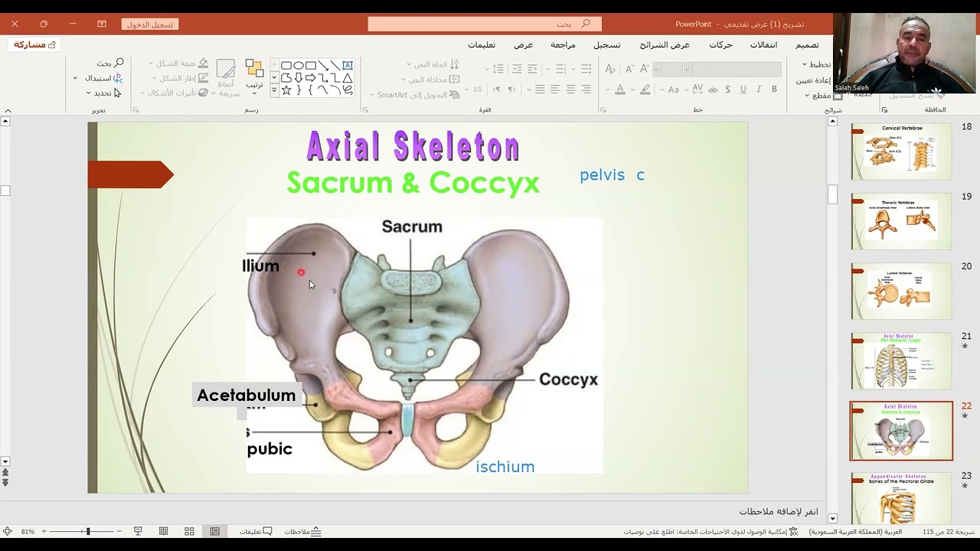Collapse the ribbon with the chevron
This screenshot has height=551, width=980.
coord(8,111)
